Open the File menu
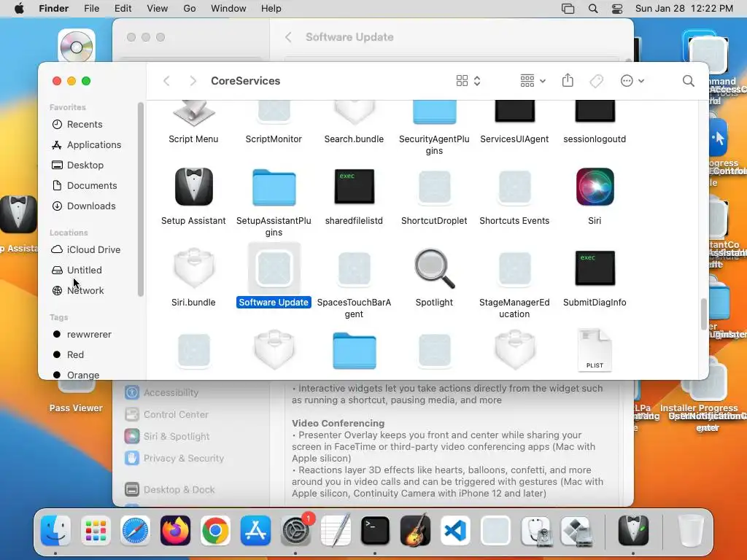Screen dimensions: 747x560 tap(91, 9)
